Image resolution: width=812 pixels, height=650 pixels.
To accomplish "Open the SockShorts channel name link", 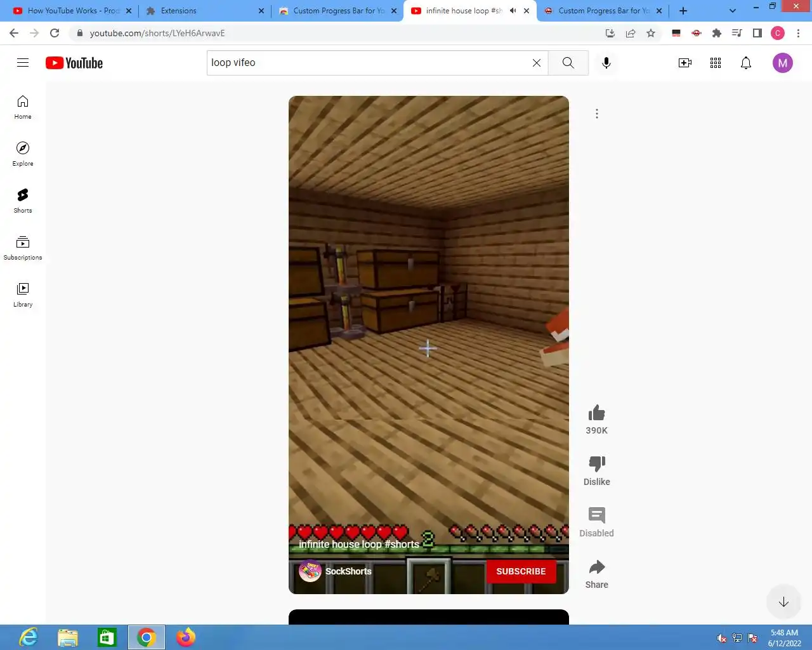I will point(348,571).
